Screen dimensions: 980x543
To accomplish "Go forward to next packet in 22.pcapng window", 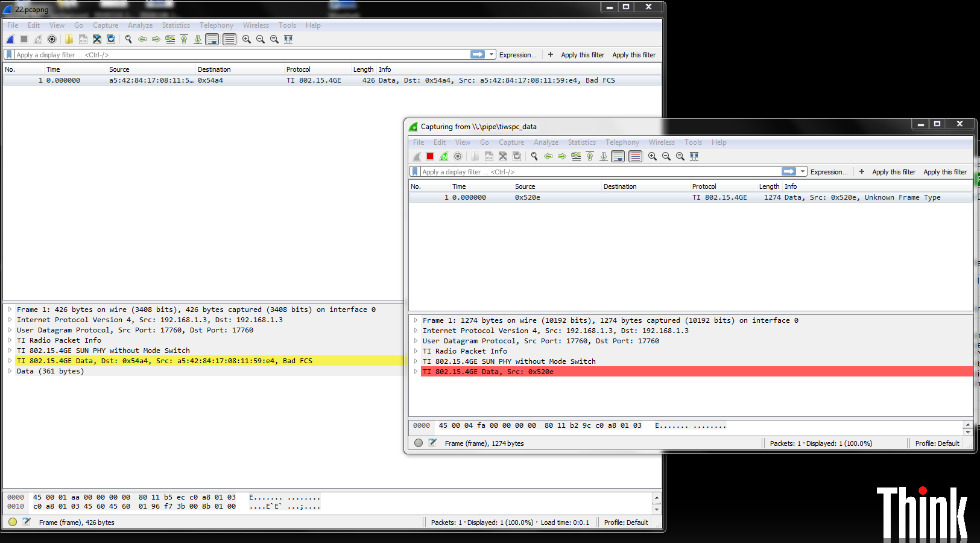I will 156,39.
